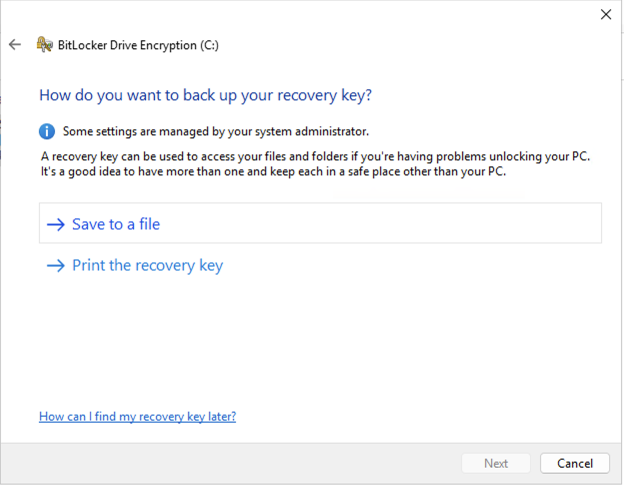Click the back up your recovery key heading
The width and height of the screenshot is (624, 486).
[205, 95]
